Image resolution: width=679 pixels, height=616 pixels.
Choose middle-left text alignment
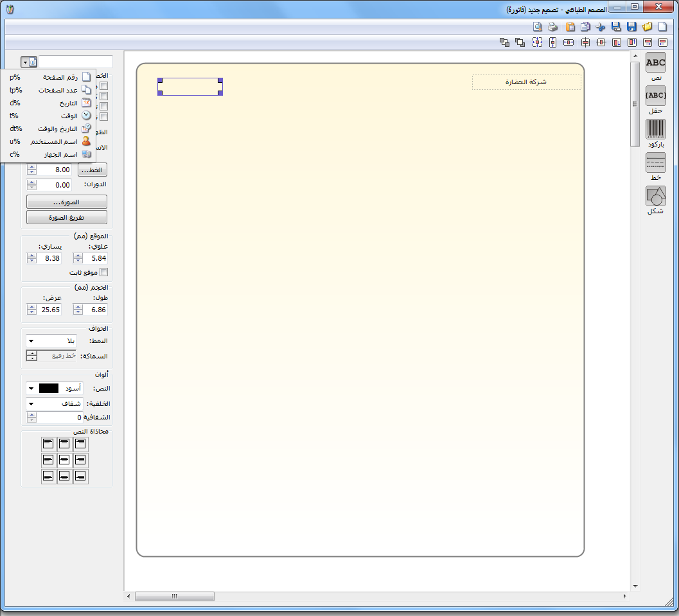[x=49, y=460]
